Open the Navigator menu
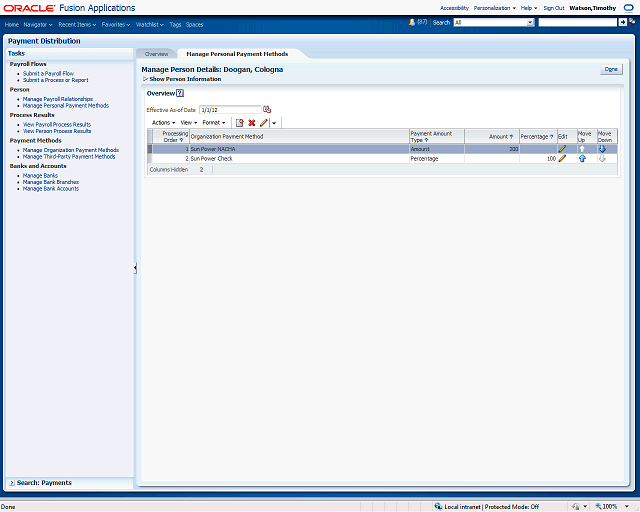Viewport: 640px width, 512px height. [38, 23]
